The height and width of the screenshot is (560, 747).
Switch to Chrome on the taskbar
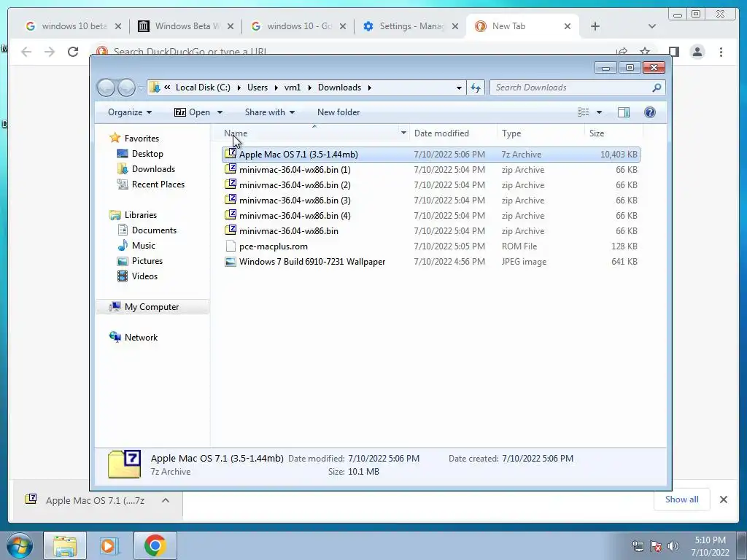pos(155,545)
